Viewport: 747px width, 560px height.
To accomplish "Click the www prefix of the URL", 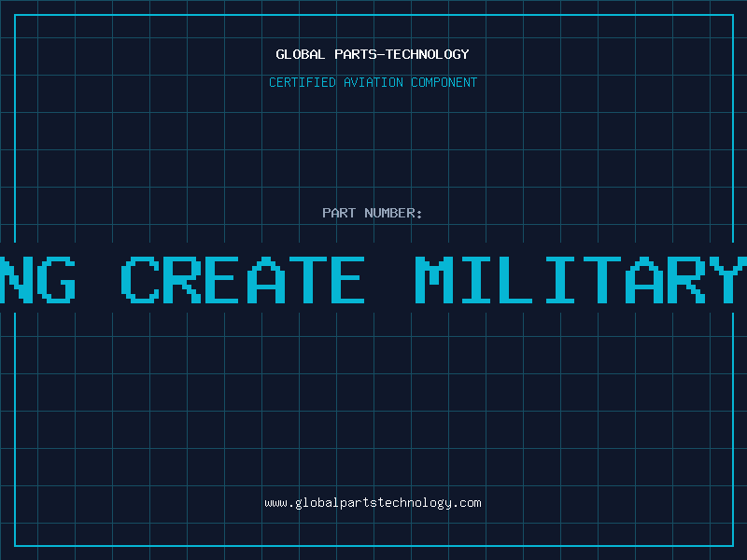I will (x=275, y=503).
